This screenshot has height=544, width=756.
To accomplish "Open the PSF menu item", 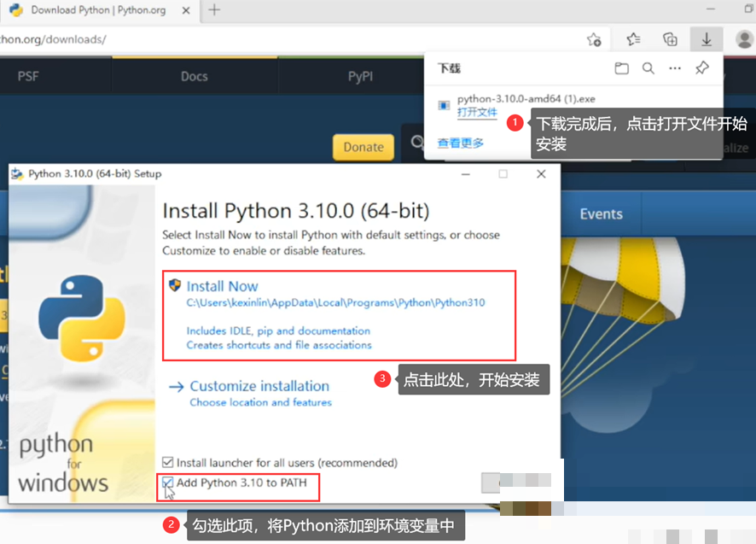I will click(28, 76).
